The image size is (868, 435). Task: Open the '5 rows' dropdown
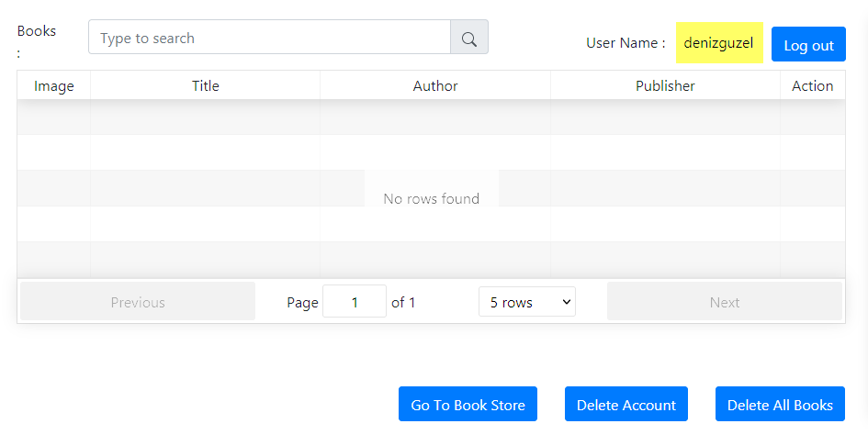point(527,302)
